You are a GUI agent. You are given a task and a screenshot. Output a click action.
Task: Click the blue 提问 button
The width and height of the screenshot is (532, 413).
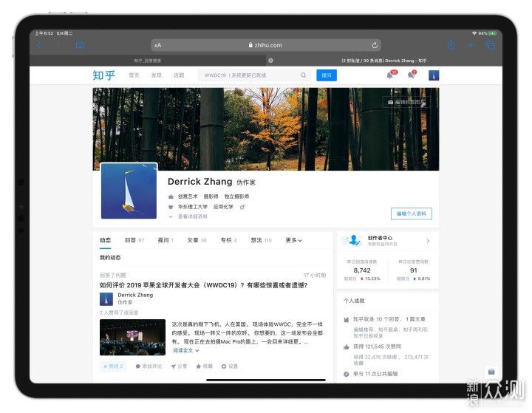[327, 75]
